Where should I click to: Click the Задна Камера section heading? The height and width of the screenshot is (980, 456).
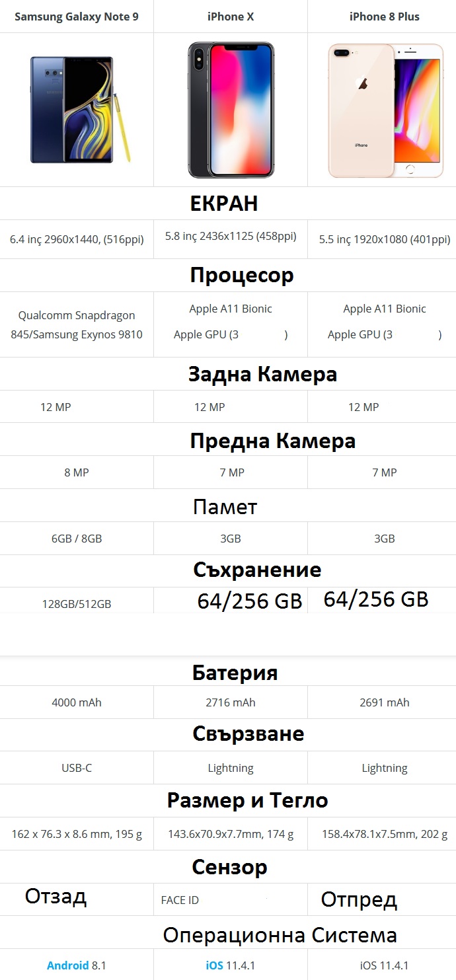[262, 374]
